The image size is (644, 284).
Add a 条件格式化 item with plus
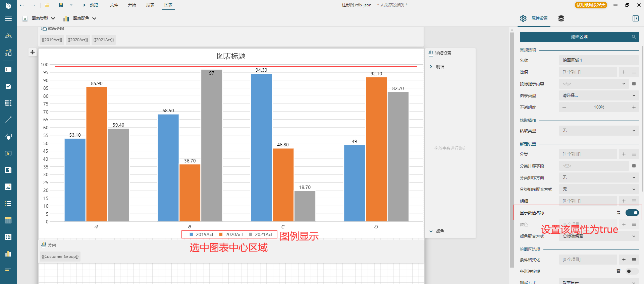tap(624, 260)
